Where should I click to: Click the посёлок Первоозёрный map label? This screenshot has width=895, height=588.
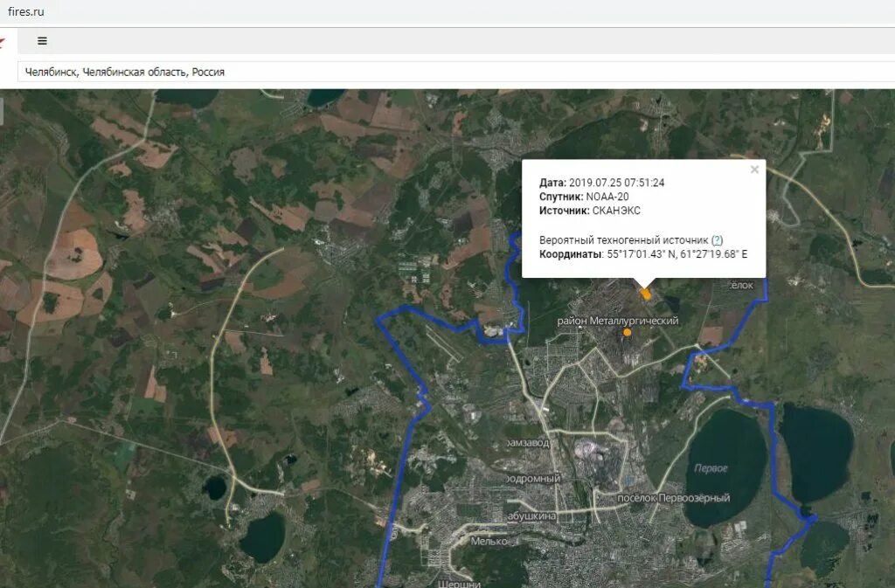[674, 498]
